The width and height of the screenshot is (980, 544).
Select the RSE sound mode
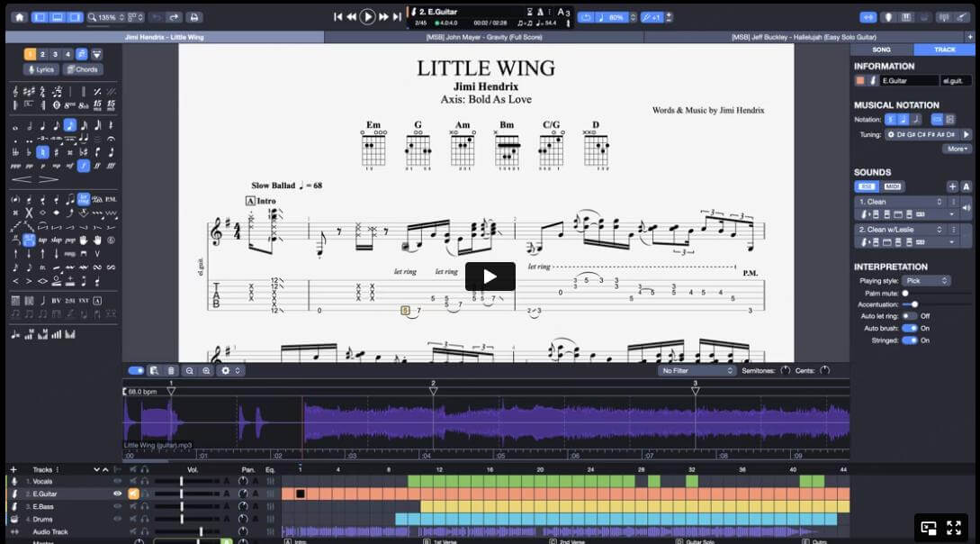867,186
